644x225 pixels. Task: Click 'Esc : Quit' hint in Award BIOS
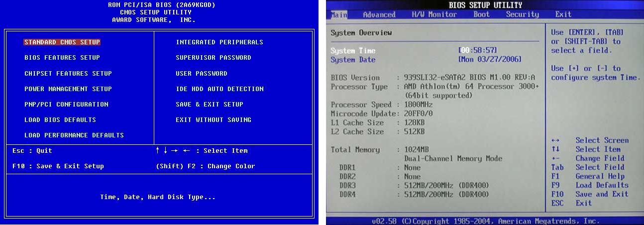tap(32, 151)
